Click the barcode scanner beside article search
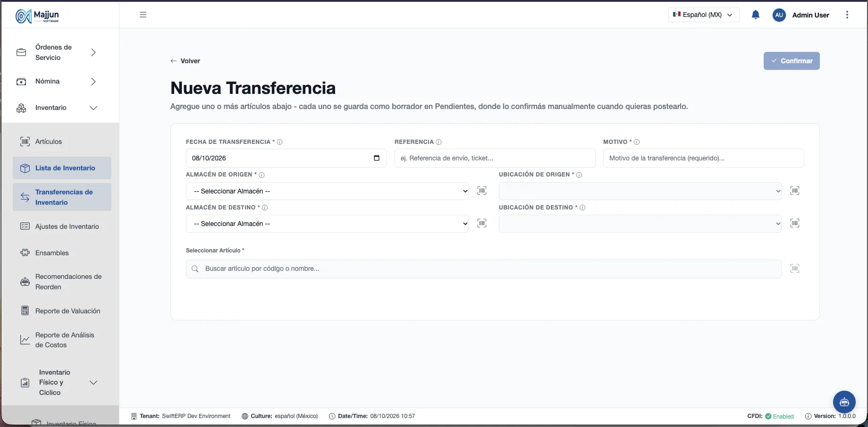The width and height of the screenshot is (868, 427). [x=795, y=268]
